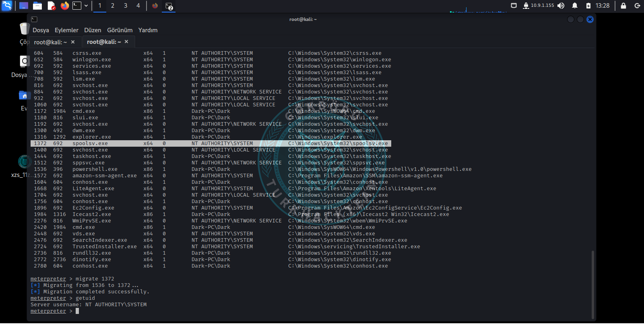Click the CPU graph monitor in the panel

click(x=478, y=9)
